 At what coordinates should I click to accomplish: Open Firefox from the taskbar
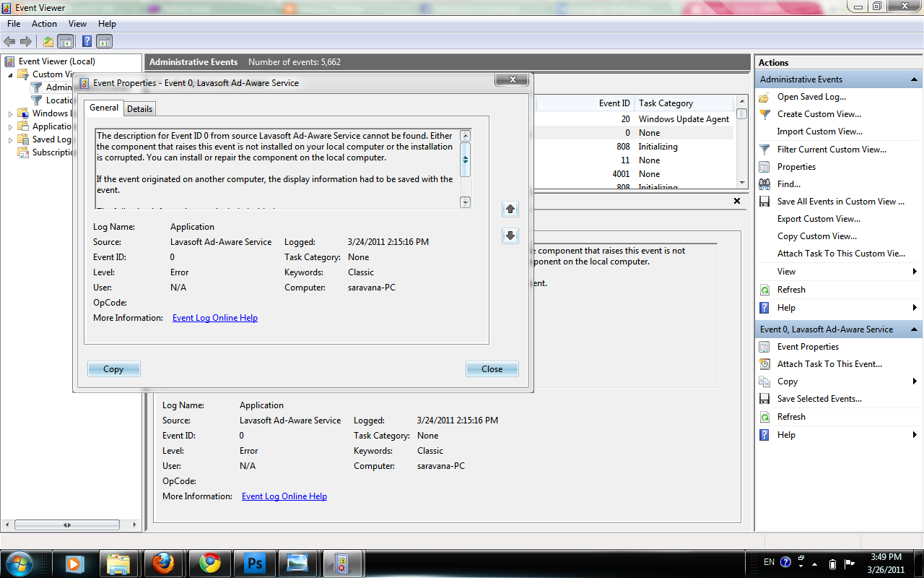pos(163,562)
